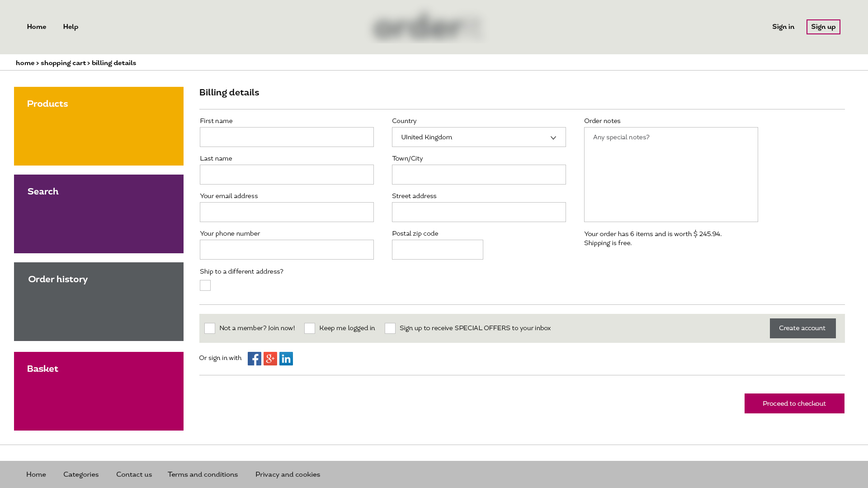
Task: Select the purple Search tile
Action: pyautogui.click(x=99, y=214)
